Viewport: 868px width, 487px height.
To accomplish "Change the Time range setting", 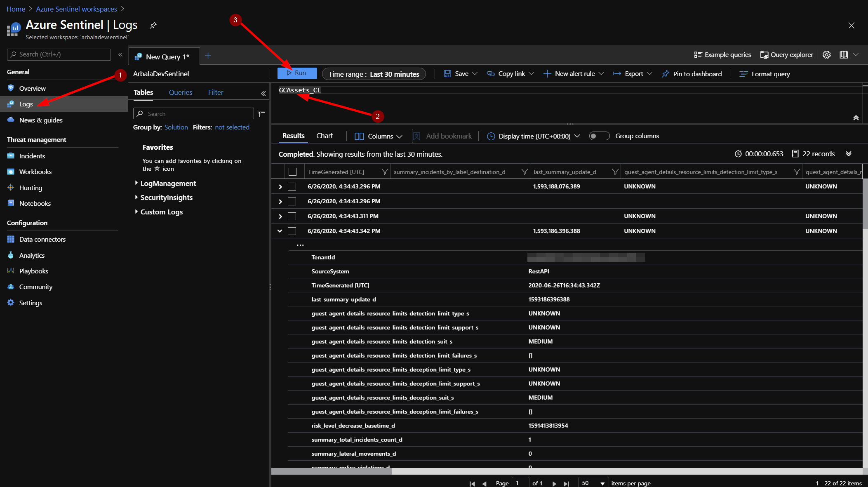I will [x=374, y=74].
